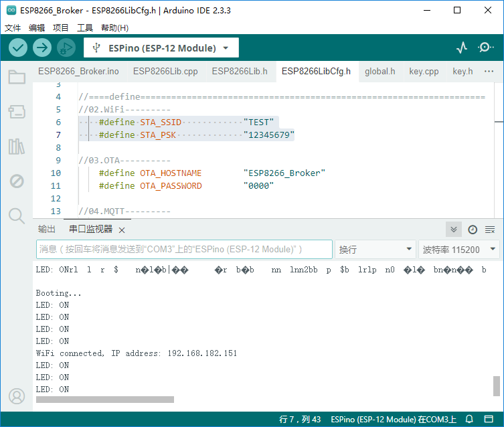Click the WiFi connected IP address line
504x427 pixels.
(x=137, y=353)
